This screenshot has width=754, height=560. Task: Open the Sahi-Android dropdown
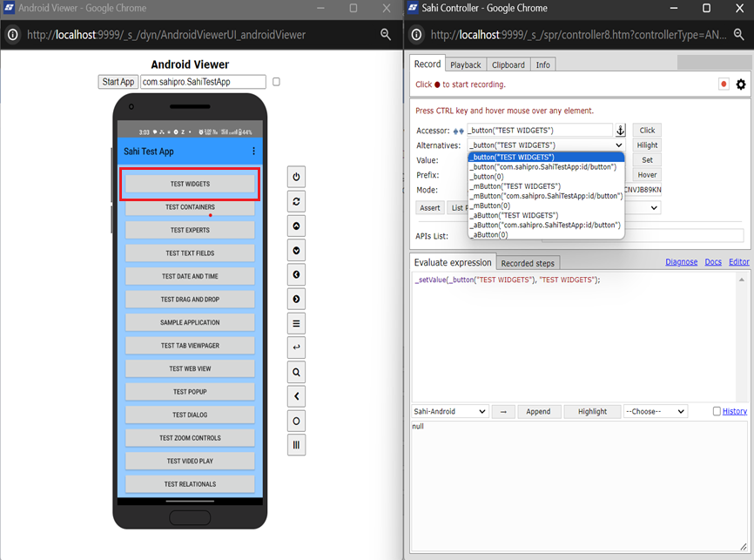click(x=449, y=411)
